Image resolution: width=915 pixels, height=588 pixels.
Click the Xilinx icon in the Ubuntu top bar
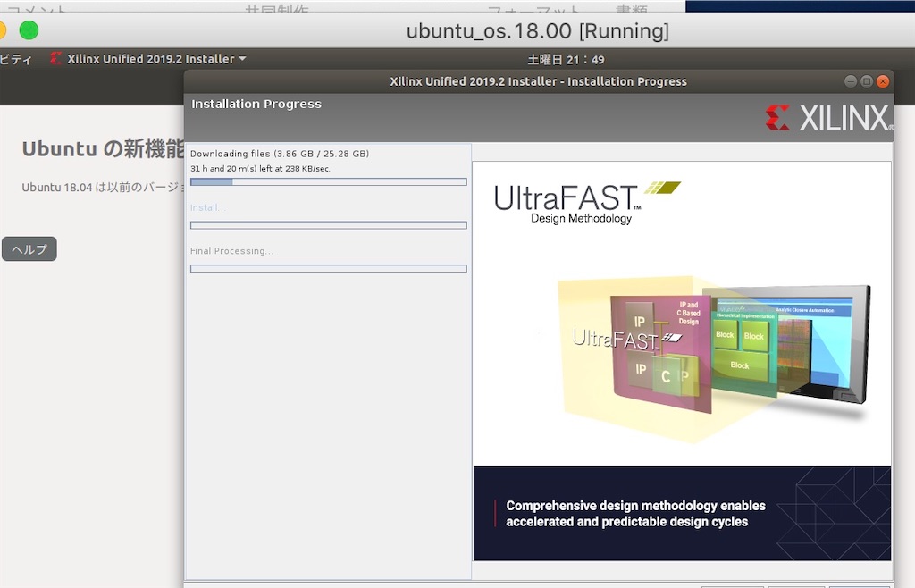point(55,59)
